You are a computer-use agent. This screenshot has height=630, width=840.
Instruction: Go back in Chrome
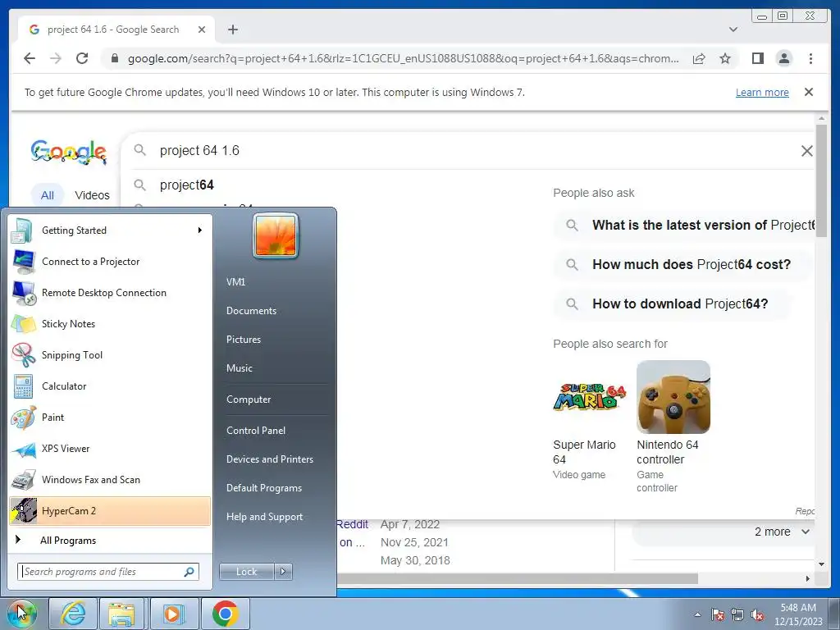pyautogui.click(x=30, y=58)
